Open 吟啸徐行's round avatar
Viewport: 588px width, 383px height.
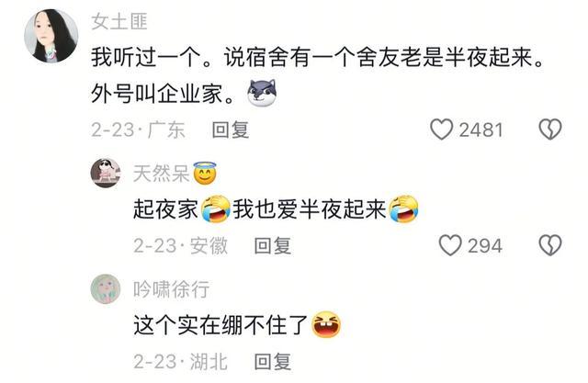pyautogui.click(x=106, y=289)
